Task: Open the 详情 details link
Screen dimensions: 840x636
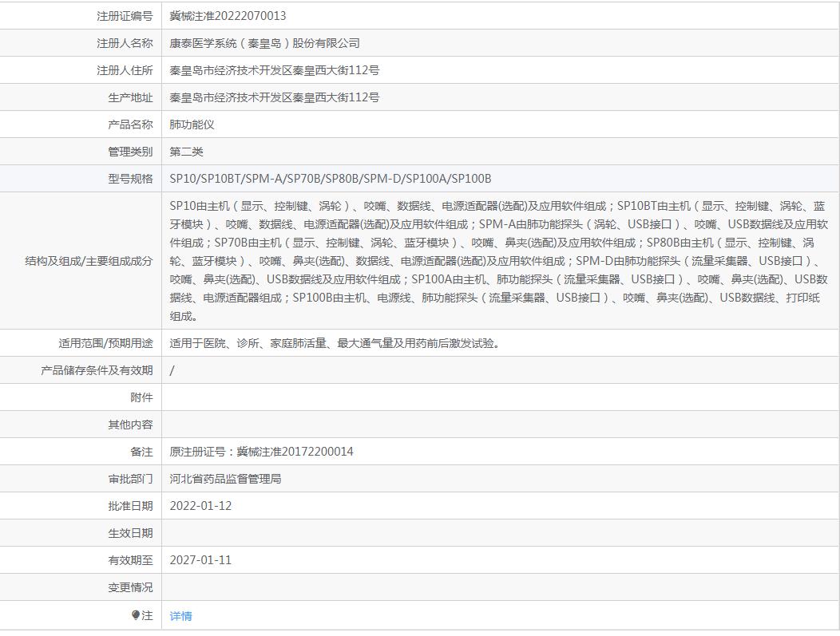Action: [x=180, y=616]
